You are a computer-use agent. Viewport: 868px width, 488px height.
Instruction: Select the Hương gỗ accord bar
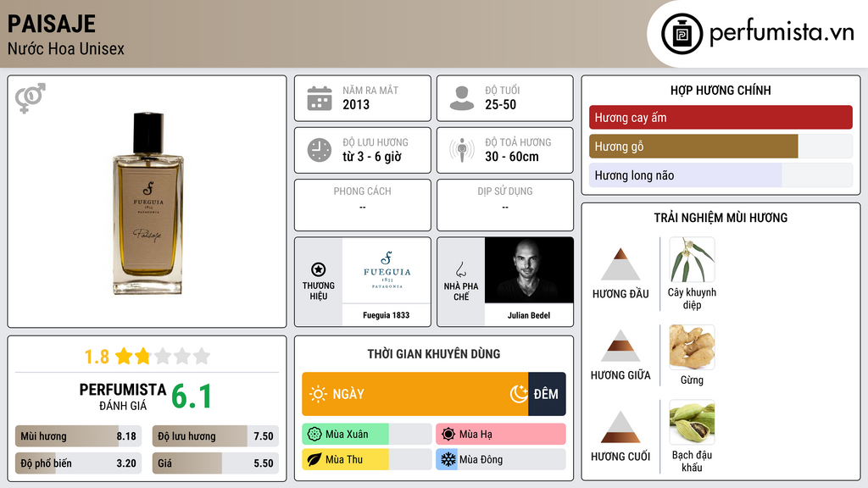pyautogui.click(x=721, y=147)
